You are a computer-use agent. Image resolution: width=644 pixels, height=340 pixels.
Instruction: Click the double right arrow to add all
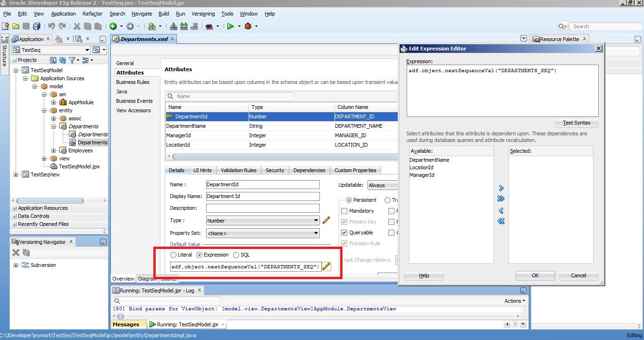click(x=501, y=199)
